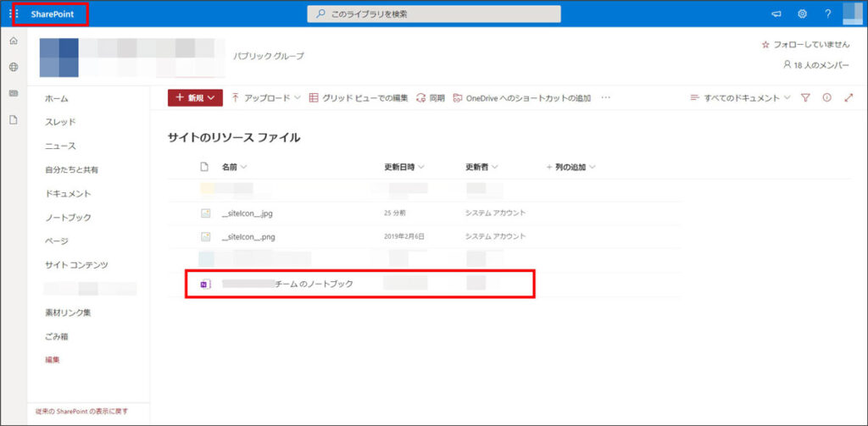Click 従来の SharePoint の表示に戻す link
The image size is (868, 426).
coord(89,412)
